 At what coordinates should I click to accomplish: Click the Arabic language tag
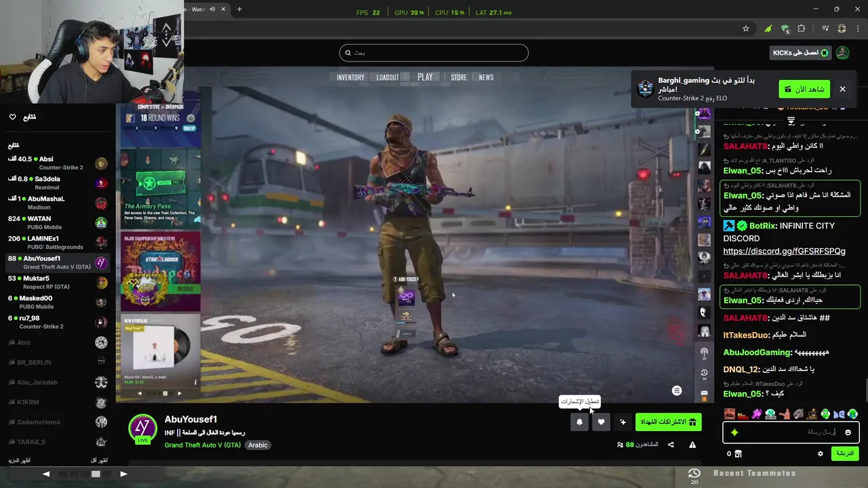(258, 445)
